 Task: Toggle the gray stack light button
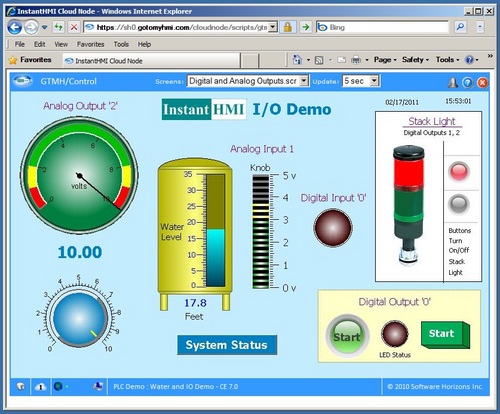point(459,204)
